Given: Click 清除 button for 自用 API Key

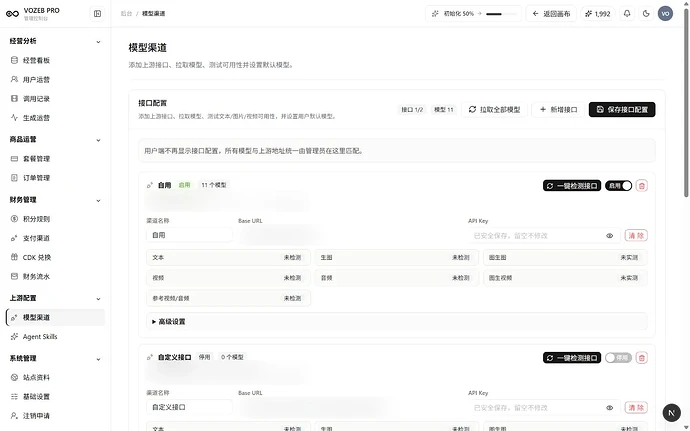Looking at the screenshot, I should tap(636, 236).
